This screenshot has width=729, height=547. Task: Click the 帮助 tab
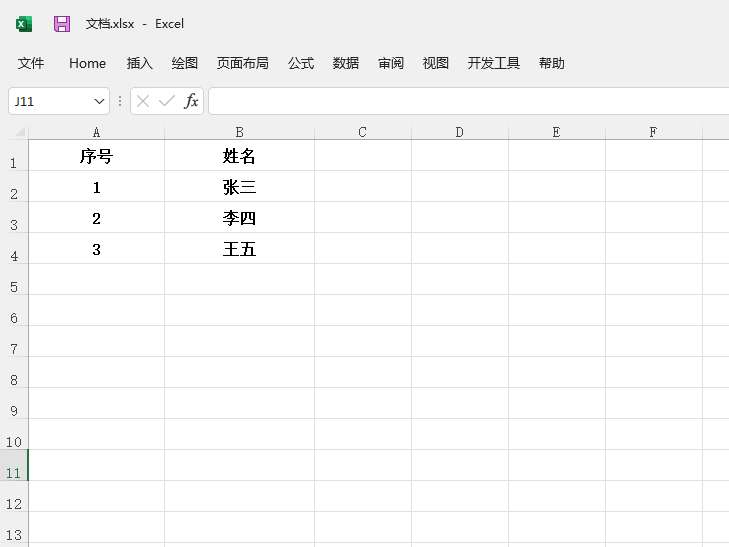(x=551, y=63)
